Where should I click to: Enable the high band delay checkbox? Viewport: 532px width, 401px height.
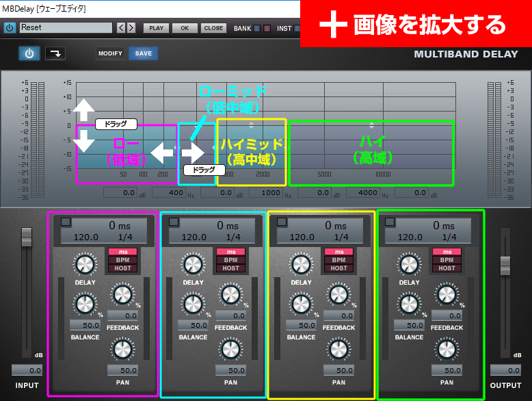(x=390, y=222)
